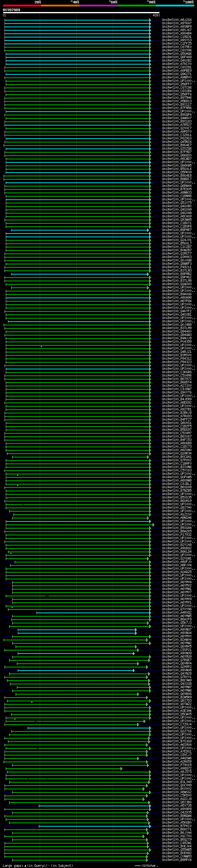The image size is (197, 868).
Task: Select the UniRef100_A8UA98 entry
Action: 177,297
